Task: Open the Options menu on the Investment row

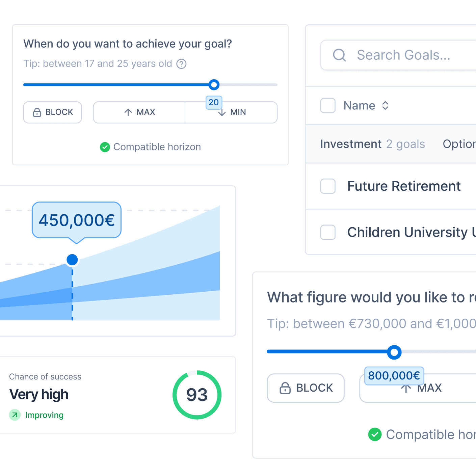Action: [x=460, y=144]
